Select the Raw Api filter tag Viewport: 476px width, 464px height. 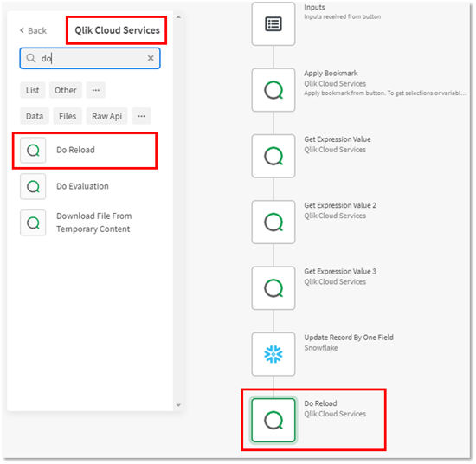point(106,116)
